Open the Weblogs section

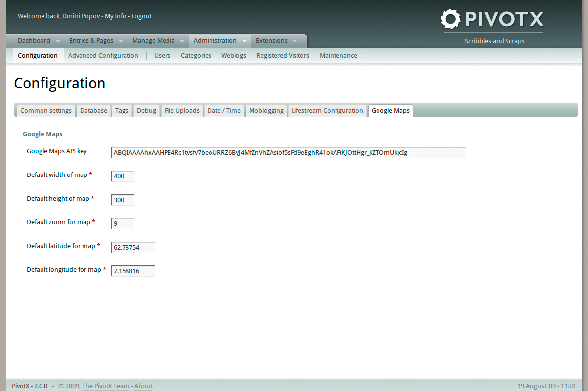(x=234, y=55)
